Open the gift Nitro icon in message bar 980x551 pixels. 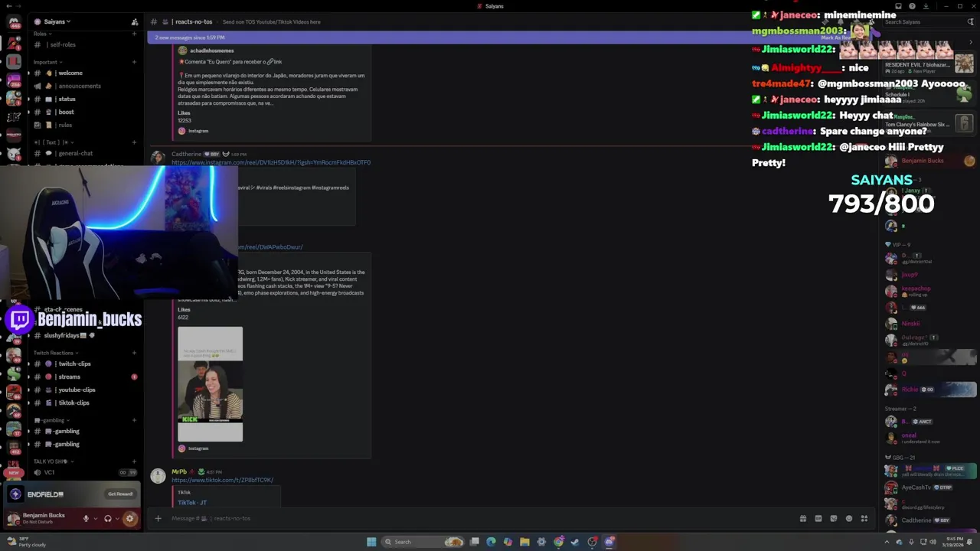click(802, 518)
